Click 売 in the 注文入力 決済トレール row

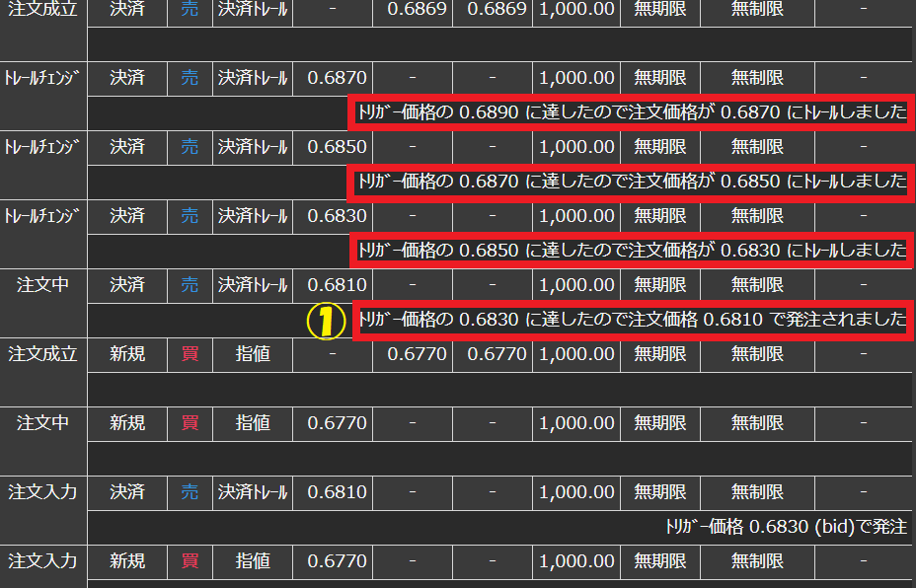pyautogui.click(x=190, y=492)
